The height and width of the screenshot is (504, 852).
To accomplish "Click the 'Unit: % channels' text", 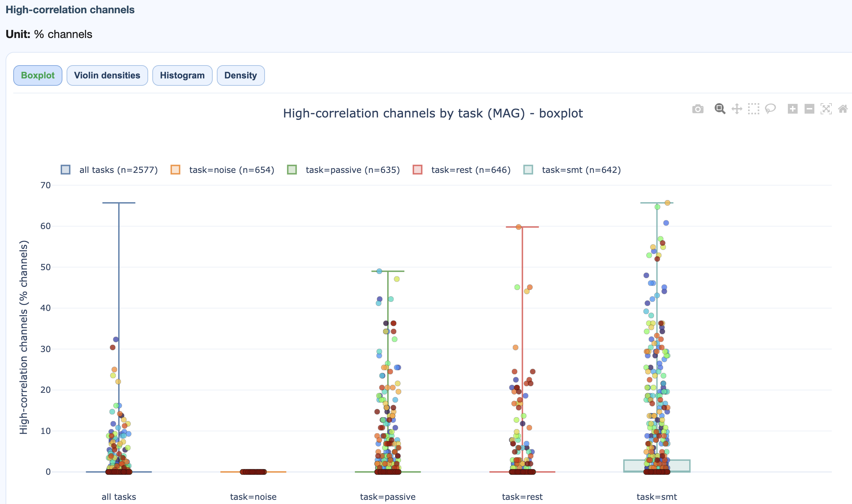I will (49, 34).
